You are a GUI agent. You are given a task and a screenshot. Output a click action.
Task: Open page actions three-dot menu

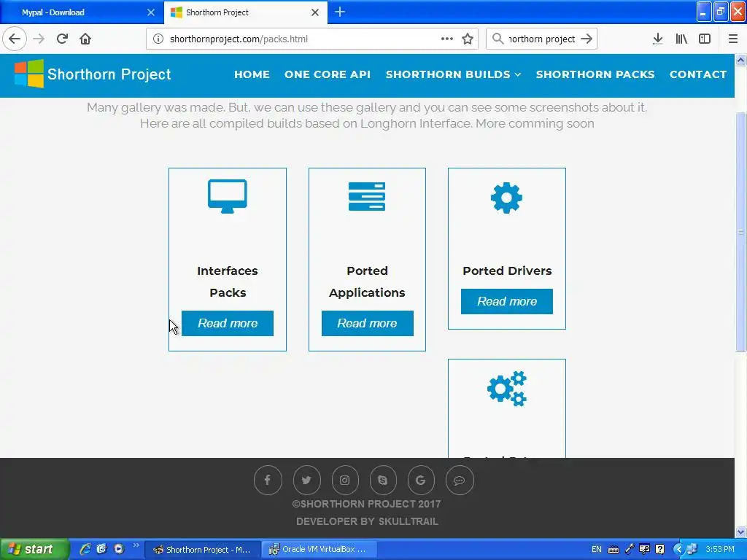(x=447, y=39)
